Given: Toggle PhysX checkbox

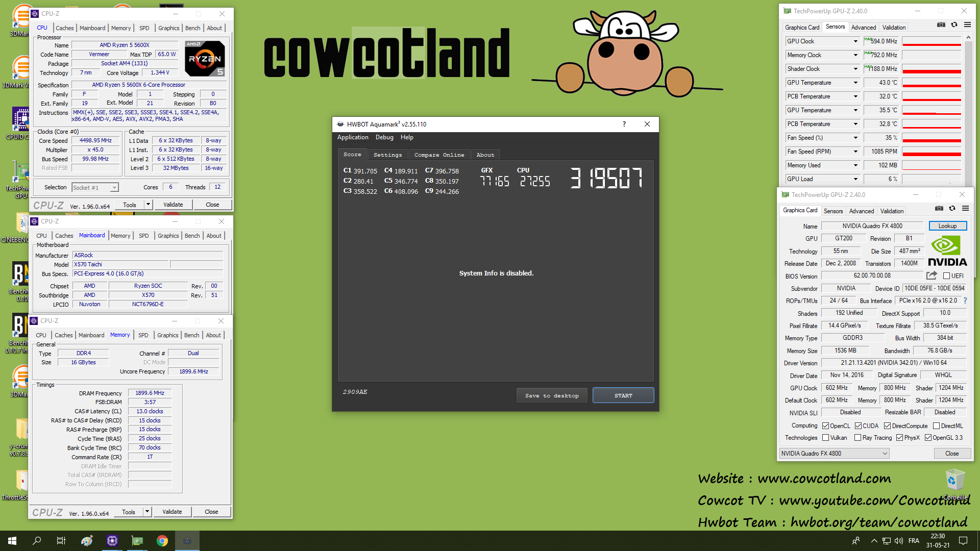Looking at the screenshot, I should click(899, 438).
